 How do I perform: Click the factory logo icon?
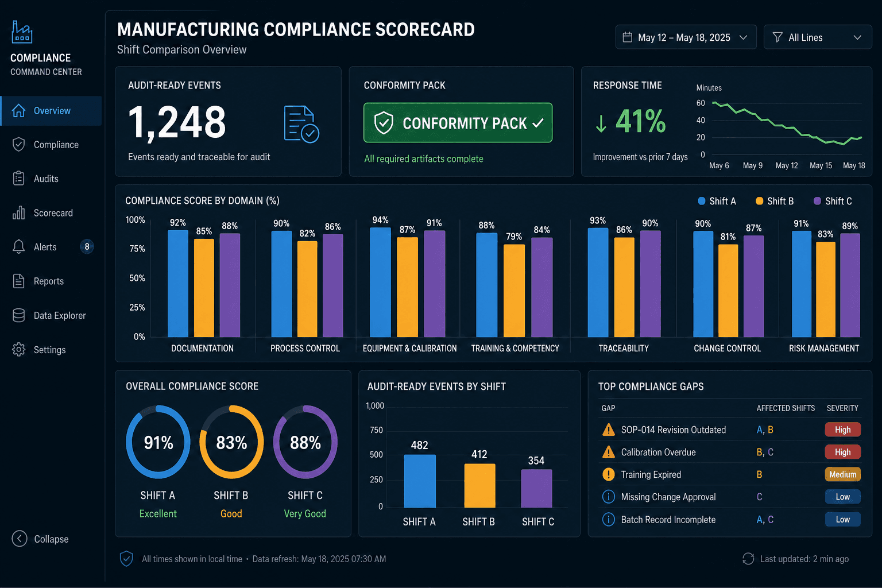pos(22,32)
